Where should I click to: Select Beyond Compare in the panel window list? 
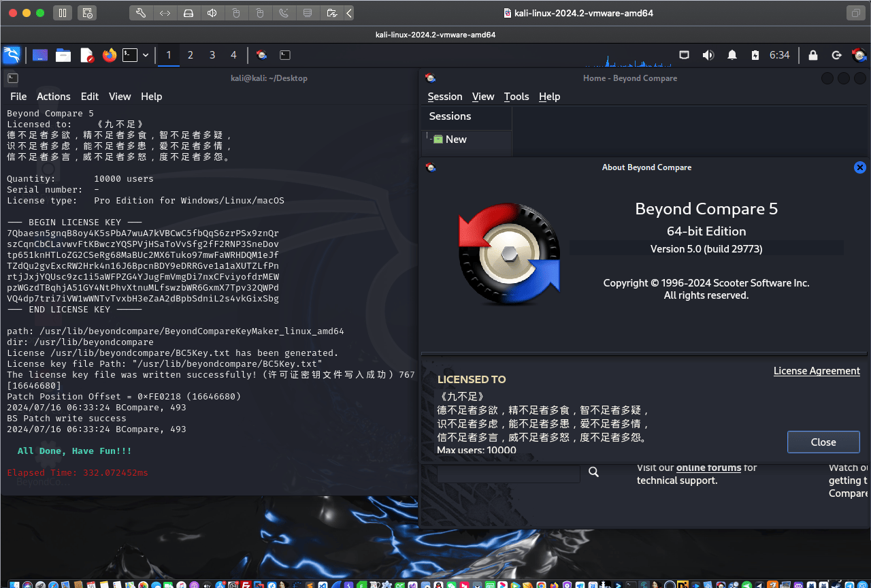coord(261,55)
